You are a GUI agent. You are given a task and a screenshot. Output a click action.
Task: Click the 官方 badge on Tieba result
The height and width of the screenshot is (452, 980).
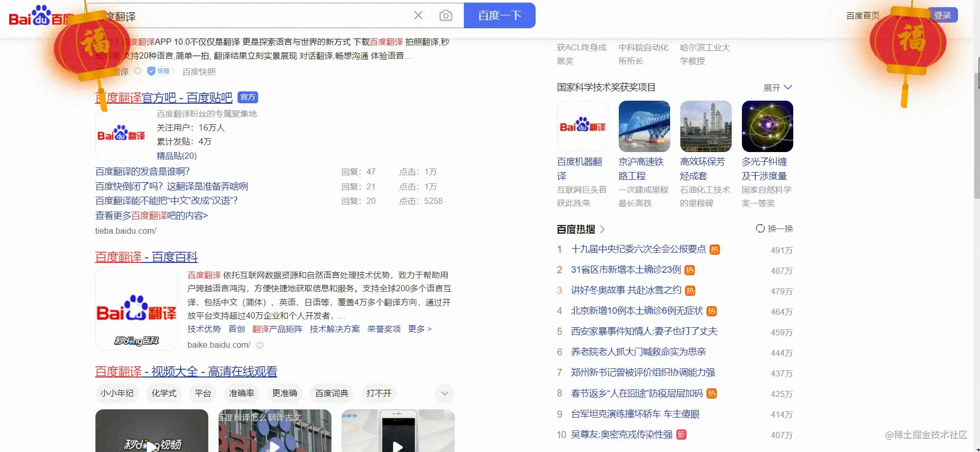[248, 97]
